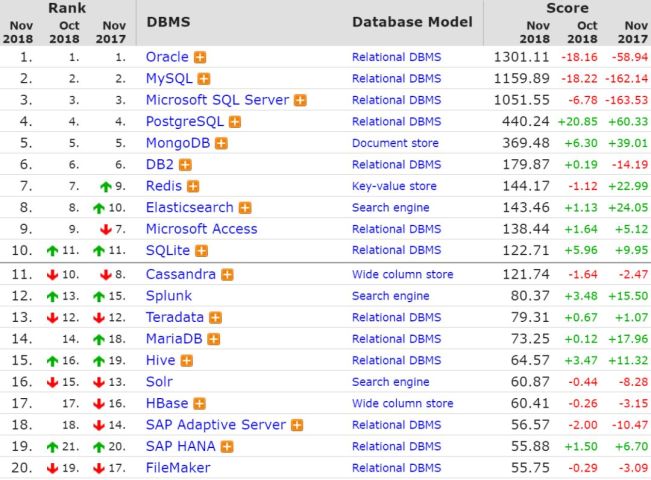This screenshot has height=480, width=651.
Task: Open the Solr link
Action: click(159, 382)
